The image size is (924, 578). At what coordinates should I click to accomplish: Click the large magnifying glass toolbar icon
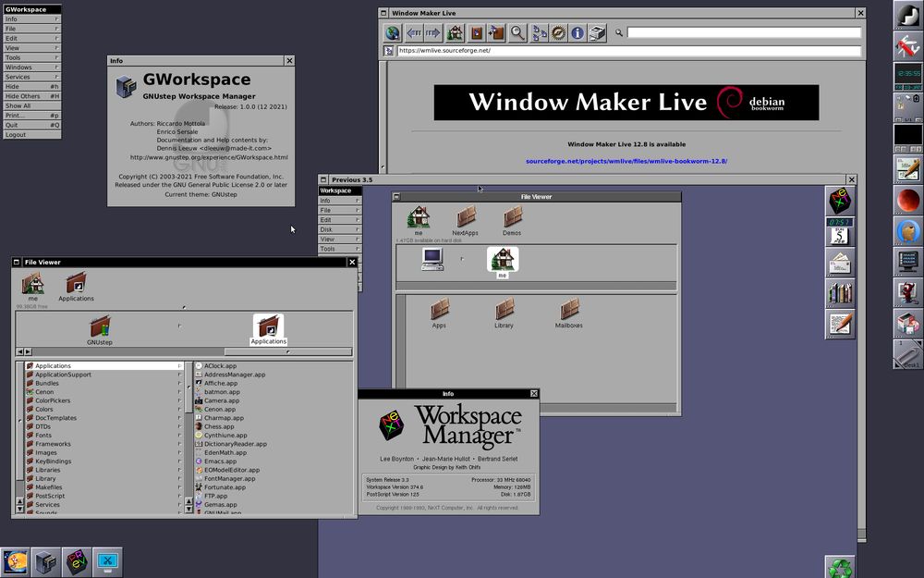tap(517, 33)
